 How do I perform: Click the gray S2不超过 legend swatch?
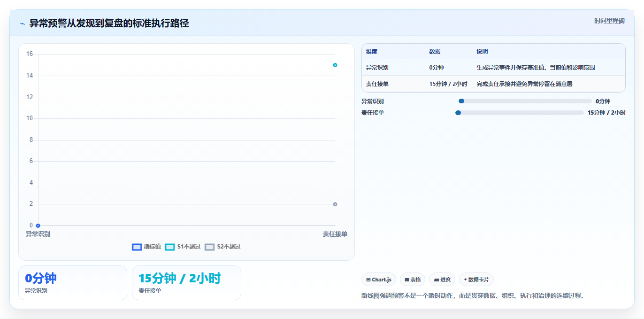click(x=210, y=247)
